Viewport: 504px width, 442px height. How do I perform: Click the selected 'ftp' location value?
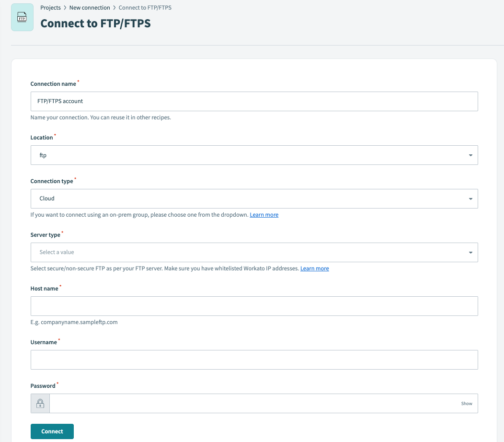(x=43, y=155)
